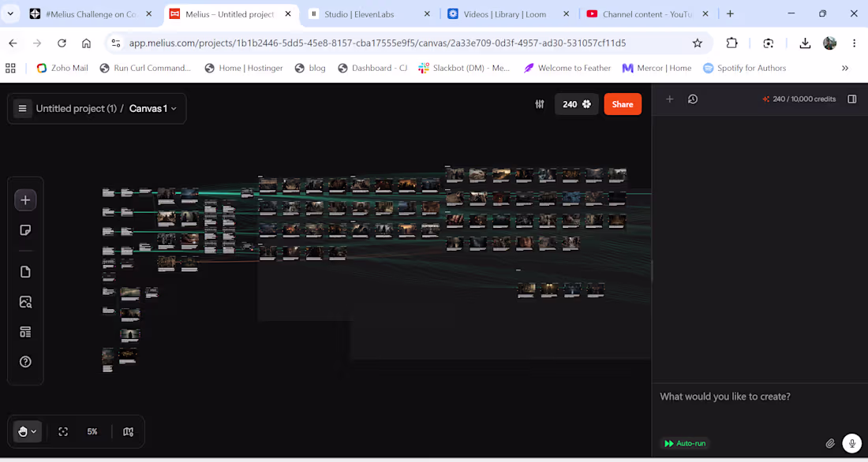Click the fit-to-screen focus icon
This screenshot has height=462, width=868.
click(x=63, y=431)
